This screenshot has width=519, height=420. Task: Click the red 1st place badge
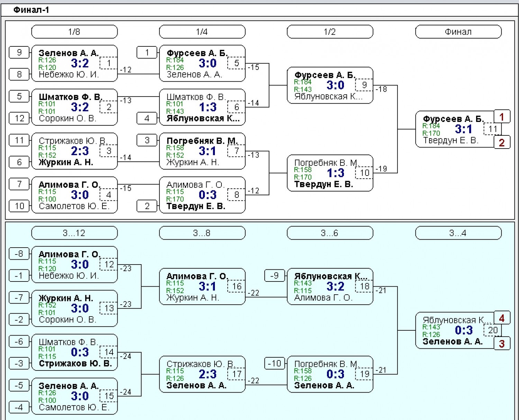click(x=502, y=117)
